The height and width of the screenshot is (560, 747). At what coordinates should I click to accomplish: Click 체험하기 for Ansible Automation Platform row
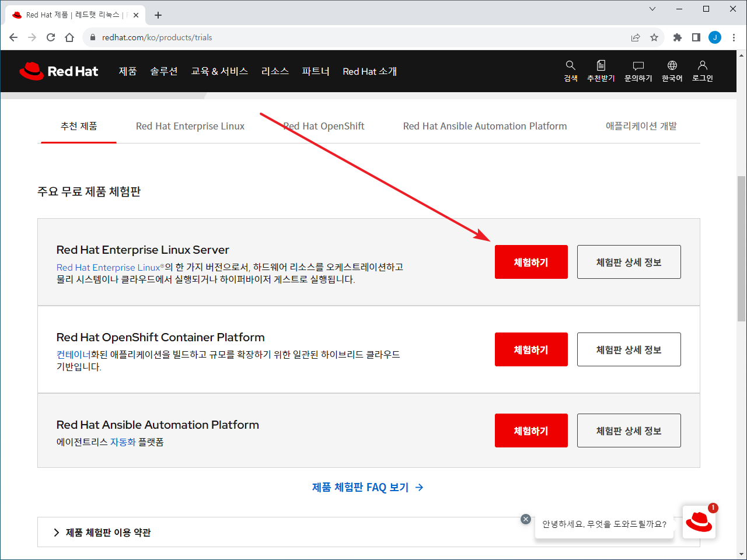click(x=531, y=430)
